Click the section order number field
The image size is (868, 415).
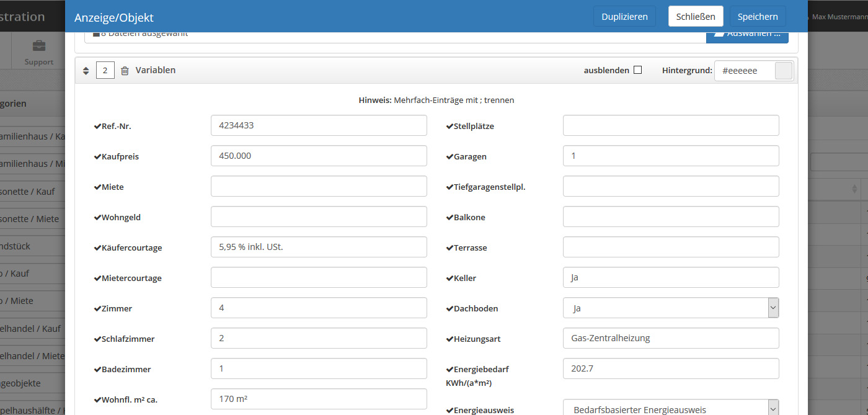(105, 71)
